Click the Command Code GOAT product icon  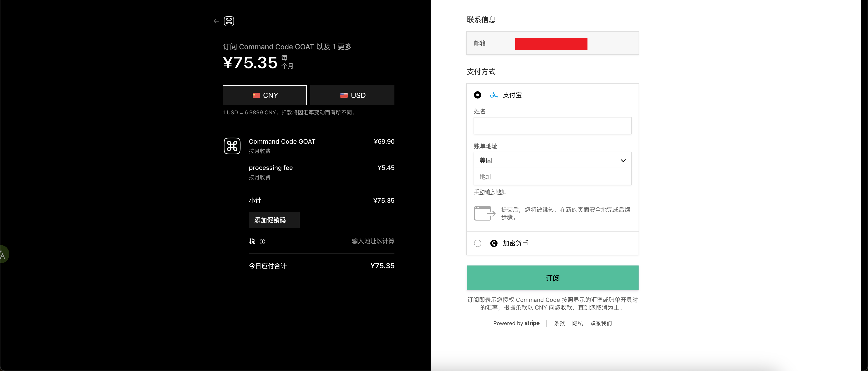[x=232, y=146]
